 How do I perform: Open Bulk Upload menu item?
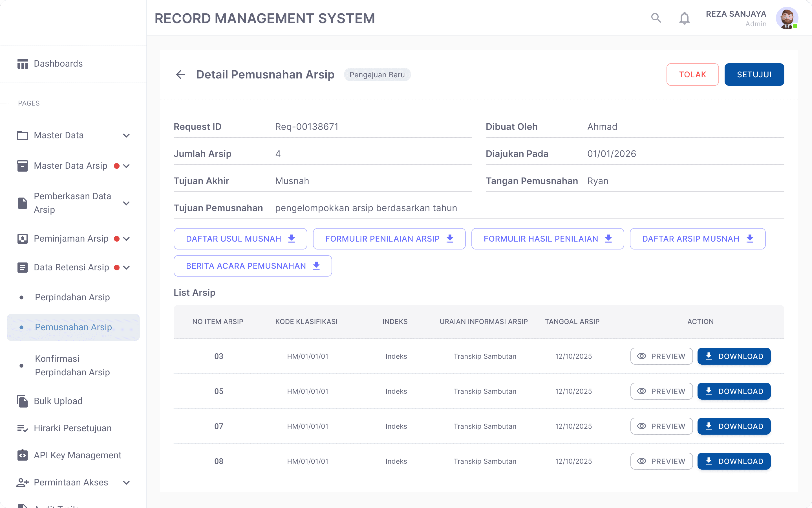click(x=73, y=401)
